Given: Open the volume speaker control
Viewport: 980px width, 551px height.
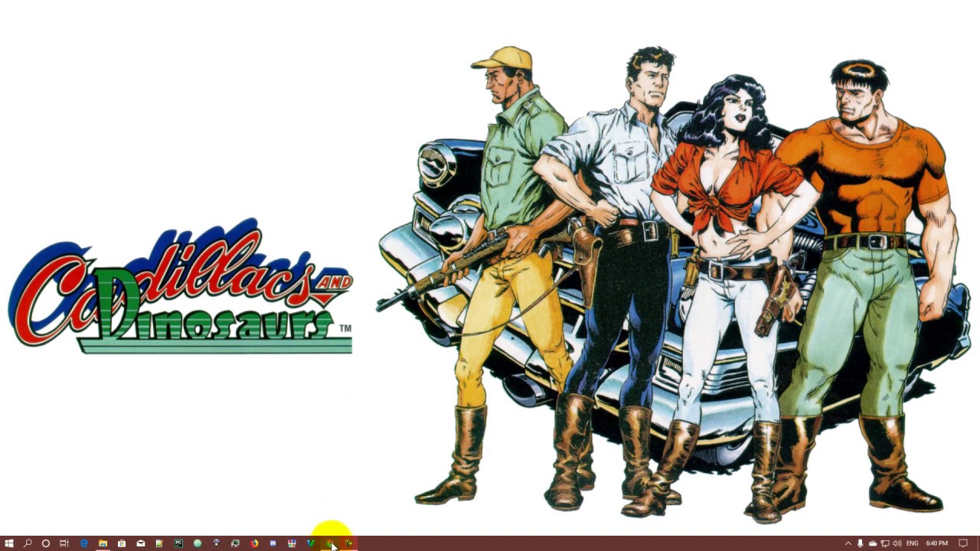Looking at the screenshot, I should pos(897,543).
